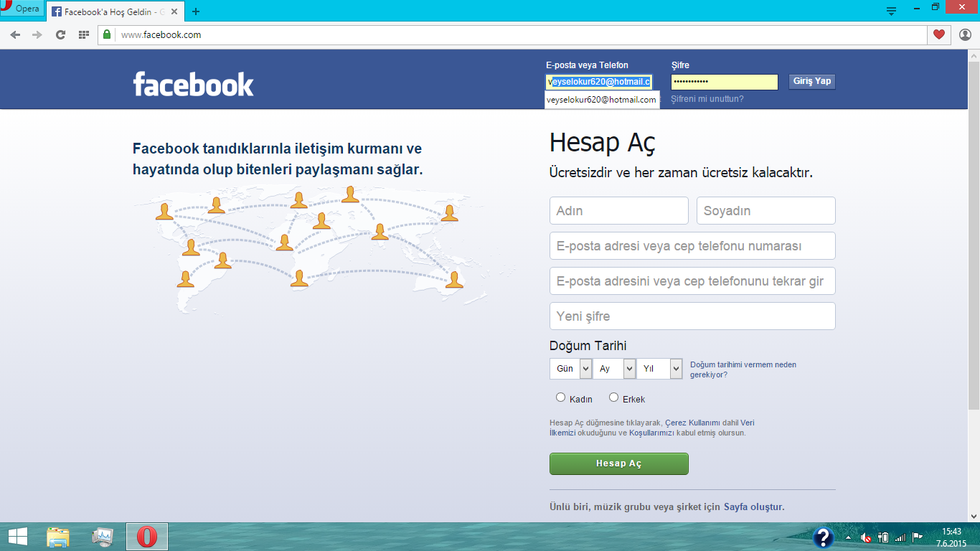Open the Windows Start button
The width and height of the screenshot is (980, 551).
pos(17,537)
